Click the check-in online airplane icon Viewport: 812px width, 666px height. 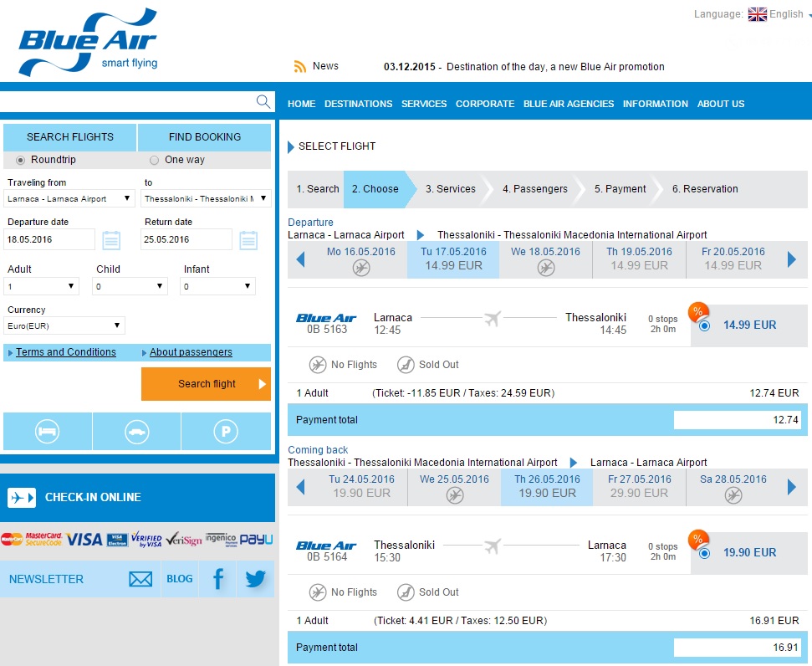pyautogui.click(x=22, y=498)
